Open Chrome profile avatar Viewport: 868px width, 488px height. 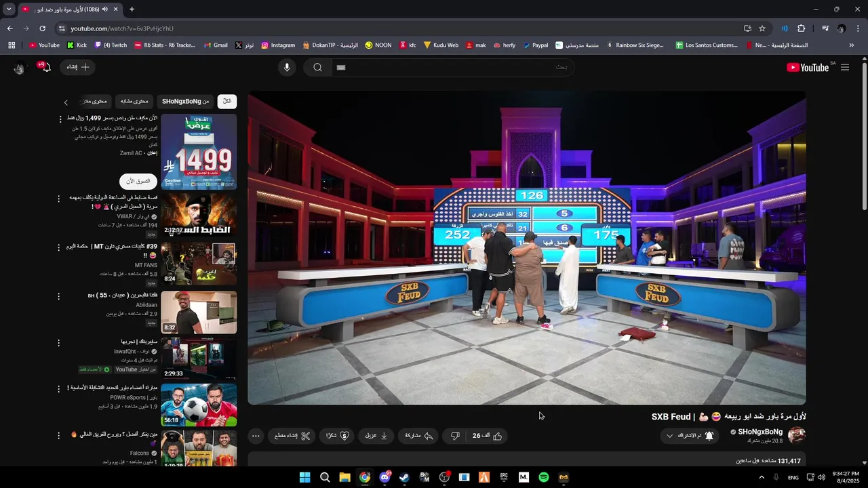click(842, 28)
